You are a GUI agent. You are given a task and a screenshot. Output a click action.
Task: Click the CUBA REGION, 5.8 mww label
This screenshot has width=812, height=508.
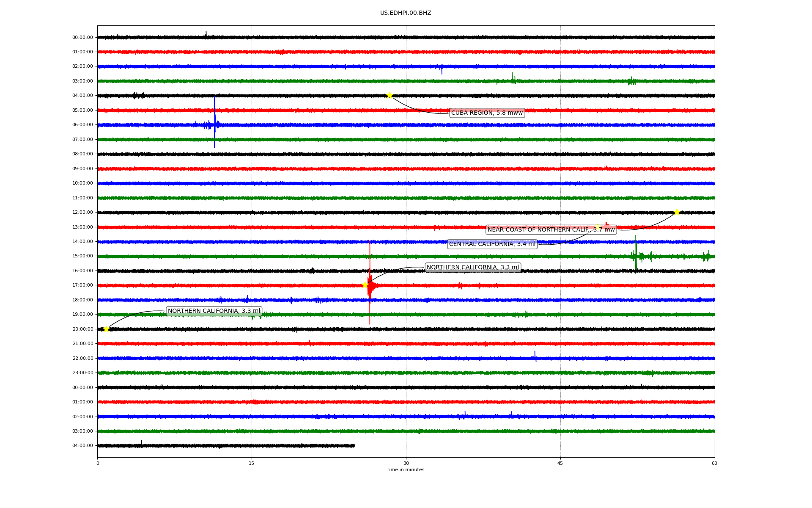coord(487,113)
